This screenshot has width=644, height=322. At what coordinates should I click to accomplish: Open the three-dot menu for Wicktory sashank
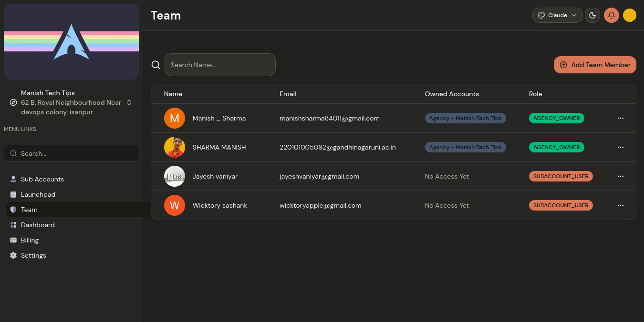click(x=621, y=205)
